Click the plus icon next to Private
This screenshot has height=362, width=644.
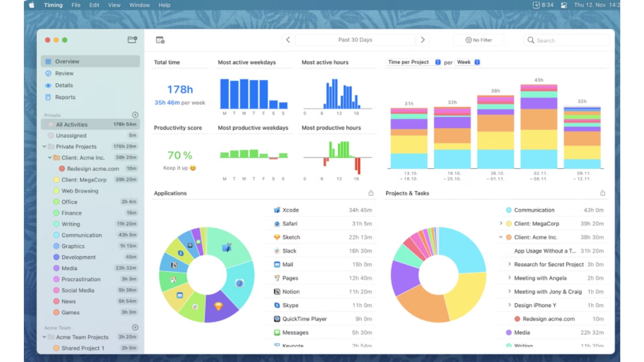[135, 115]
